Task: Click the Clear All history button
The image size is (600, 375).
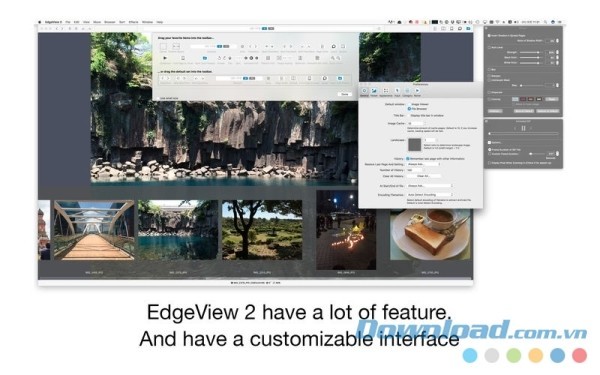Action: pos(424,176)
